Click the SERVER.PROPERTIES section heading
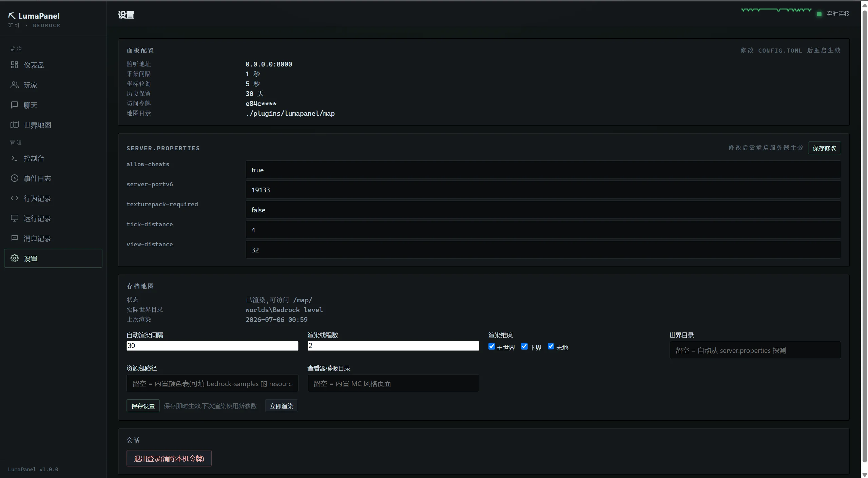The image size is (868, 478). coord(163,148)
